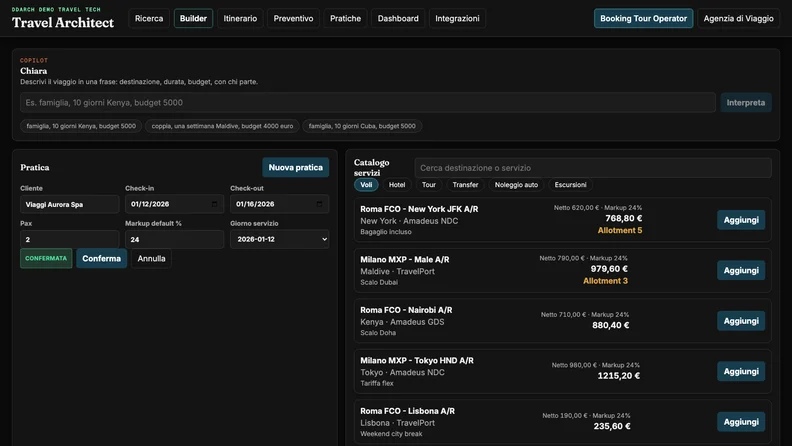Go to the Pratiche tab
This screenshot has height=446, width=792.
click(x=345, y=19)
